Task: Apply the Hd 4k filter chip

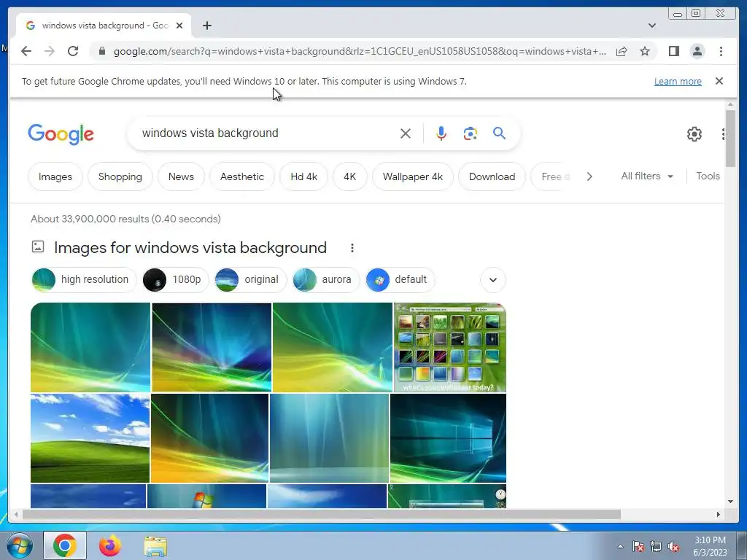Action: tap(304, 176)
